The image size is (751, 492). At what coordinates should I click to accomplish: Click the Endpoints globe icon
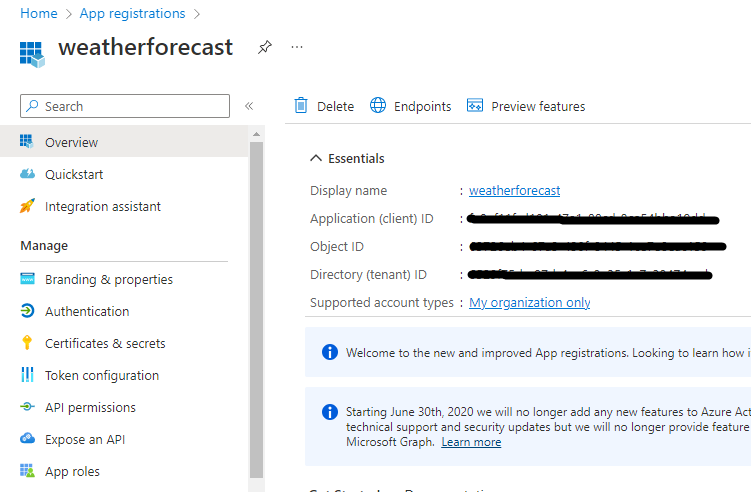pyautogui.click(x=378, y=106)
